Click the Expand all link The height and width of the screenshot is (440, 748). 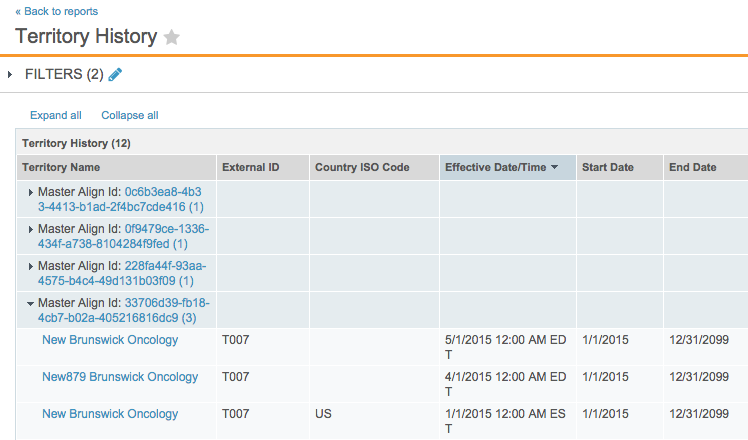pos(56,115)
